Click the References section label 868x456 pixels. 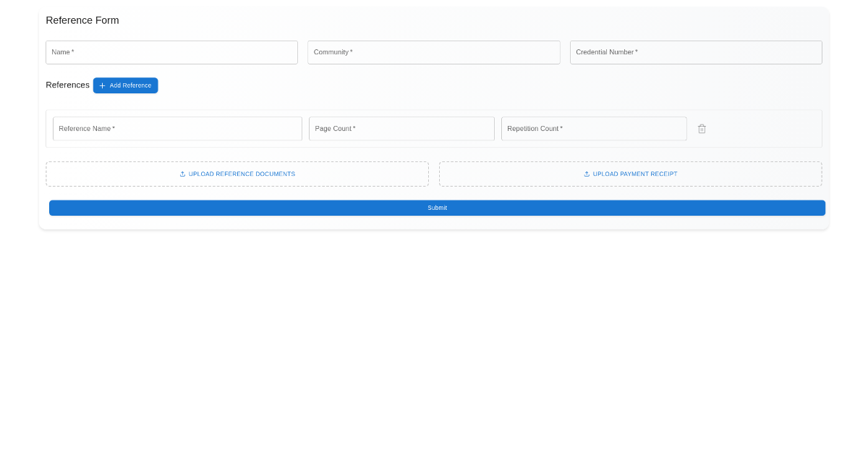(x=67, y=85)
